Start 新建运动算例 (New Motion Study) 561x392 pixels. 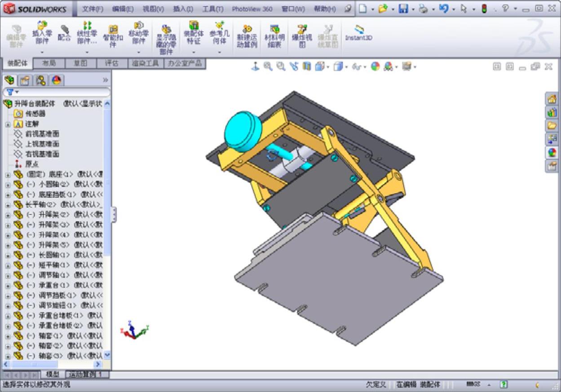(247, 36)
